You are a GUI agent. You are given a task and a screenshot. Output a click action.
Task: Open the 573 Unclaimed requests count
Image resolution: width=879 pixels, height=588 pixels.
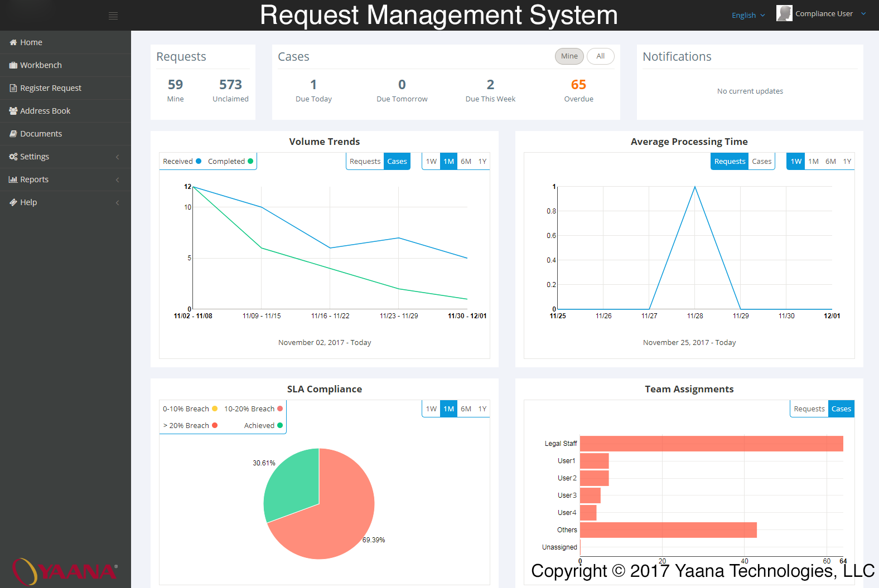click(230, 91)
